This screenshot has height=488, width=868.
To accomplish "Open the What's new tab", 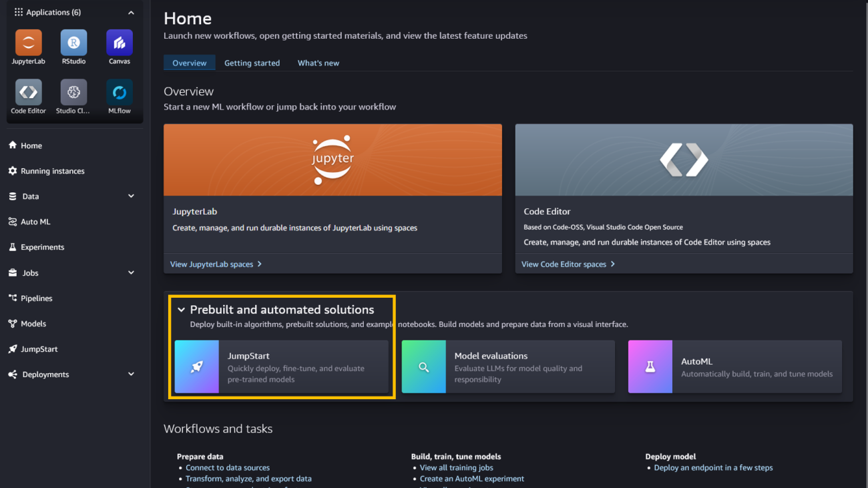I will (x=318, y=63).
